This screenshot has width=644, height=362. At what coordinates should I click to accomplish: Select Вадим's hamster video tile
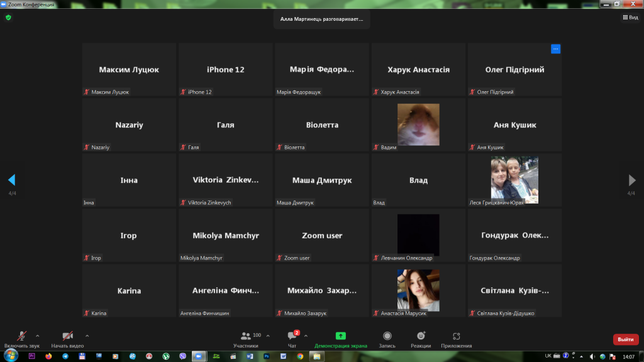coord(418,125)
